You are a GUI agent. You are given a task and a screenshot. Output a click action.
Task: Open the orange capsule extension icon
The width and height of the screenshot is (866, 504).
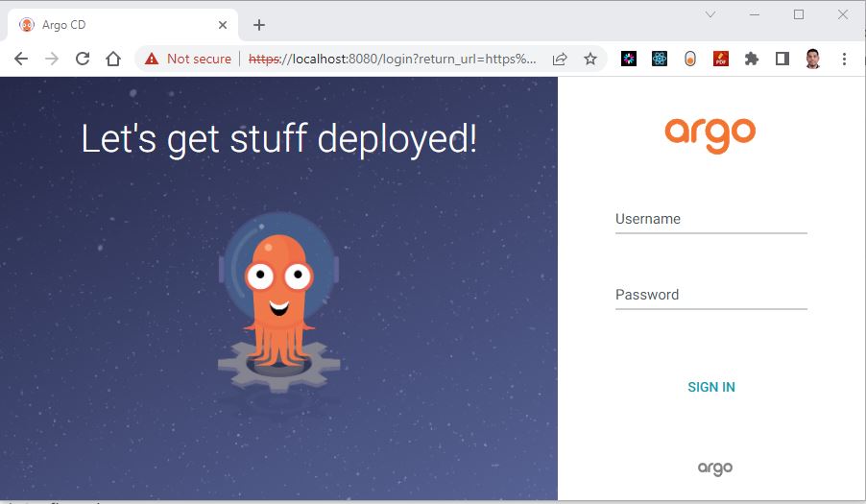(x=689, y=59)
